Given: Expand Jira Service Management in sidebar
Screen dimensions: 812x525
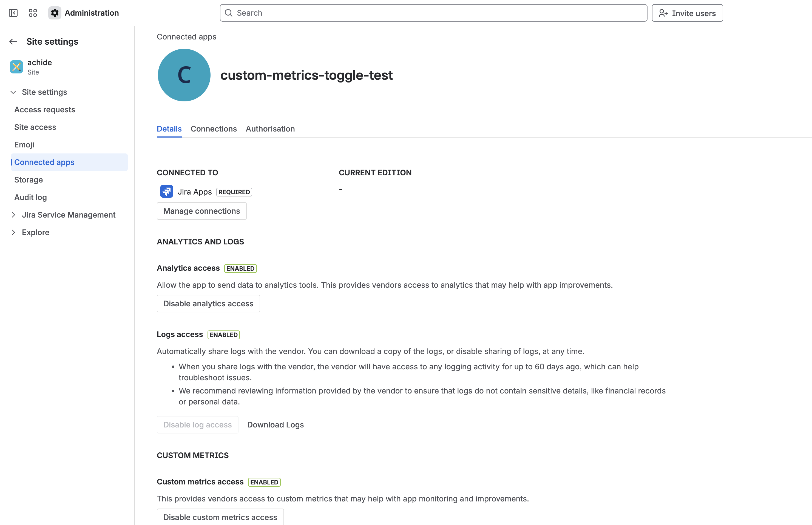Looking at the screenshot, I should [14, 215].
